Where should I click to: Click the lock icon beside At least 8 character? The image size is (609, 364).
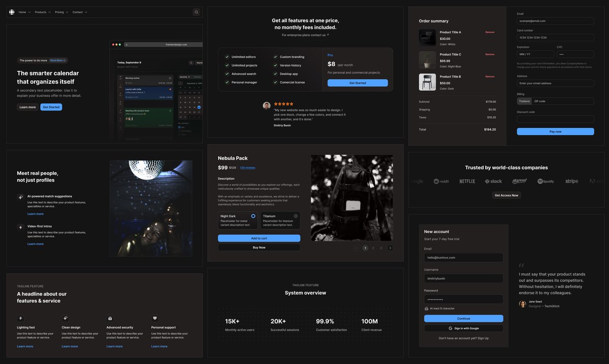tap(426, 308)
